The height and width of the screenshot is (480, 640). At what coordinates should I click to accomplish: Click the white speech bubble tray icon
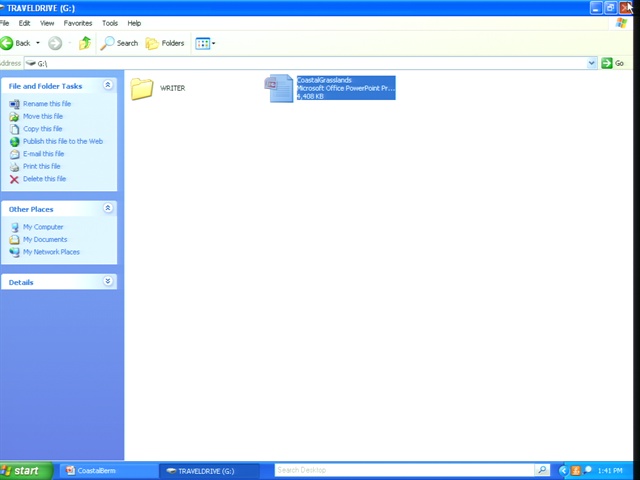pos(588,471)
